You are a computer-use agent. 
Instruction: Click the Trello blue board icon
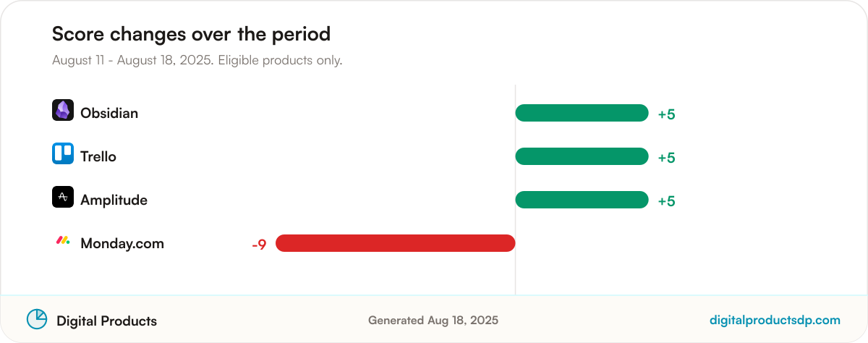(63, 153)
